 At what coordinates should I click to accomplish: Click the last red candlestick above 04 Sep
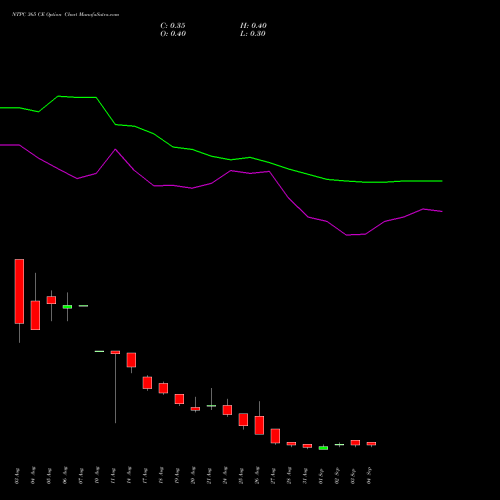(x=371, y=444)
